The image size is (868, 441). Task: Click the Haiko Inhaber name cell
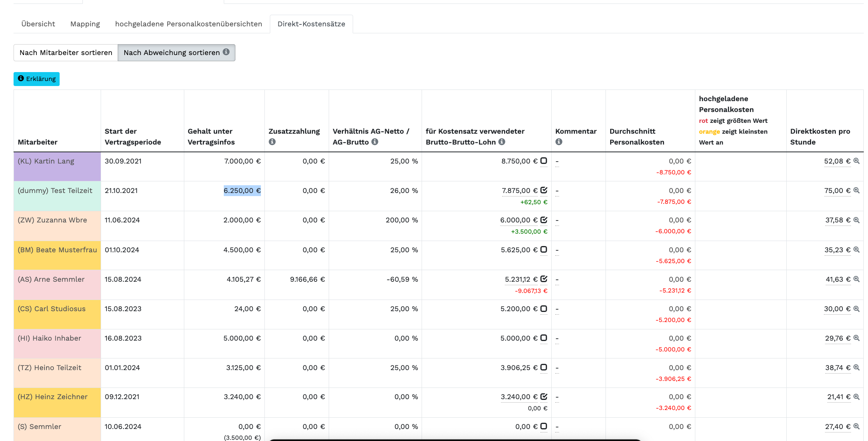57,344
